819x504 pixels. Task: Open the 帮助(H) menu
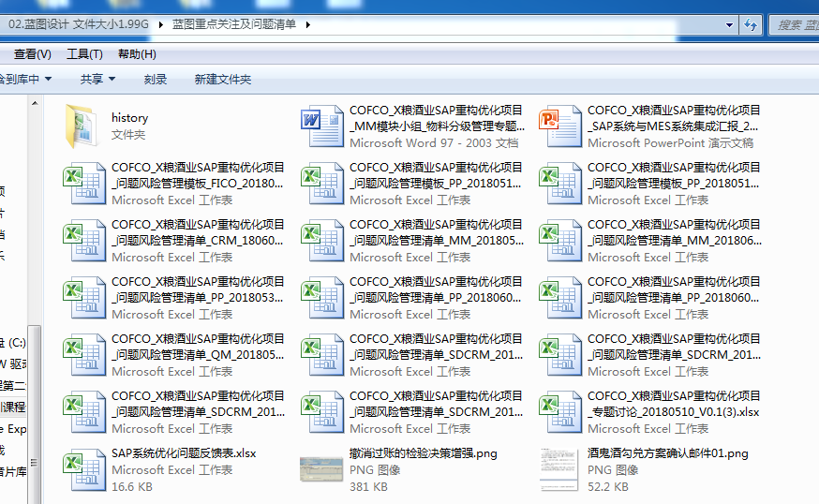[x=137, y=54]
